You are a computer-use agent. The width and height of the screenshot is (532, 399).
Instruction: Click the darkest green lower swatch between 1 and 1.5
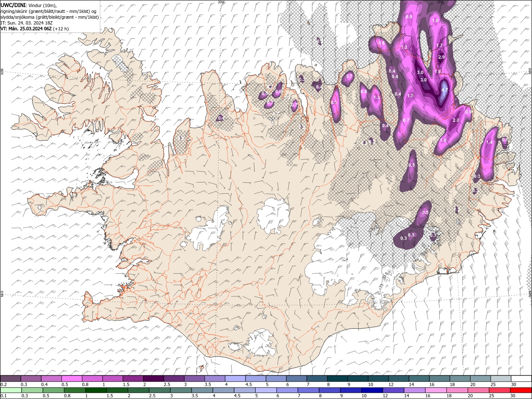[x=96, y=390]
